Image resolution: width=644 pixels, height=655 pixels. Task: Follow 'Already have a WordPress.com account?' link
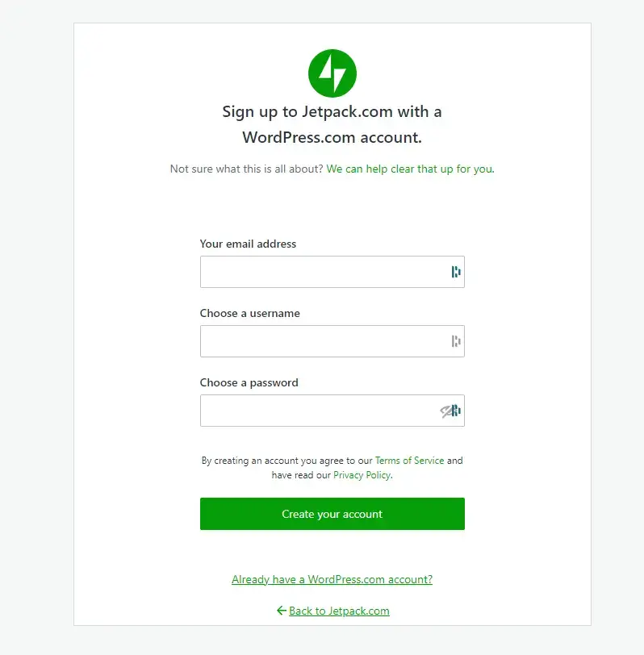click(x=332, y=579)
